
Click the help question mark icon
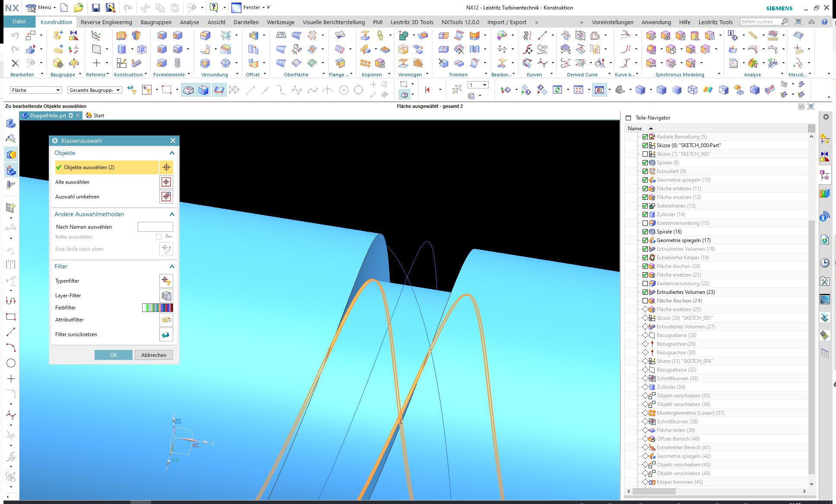214,7
